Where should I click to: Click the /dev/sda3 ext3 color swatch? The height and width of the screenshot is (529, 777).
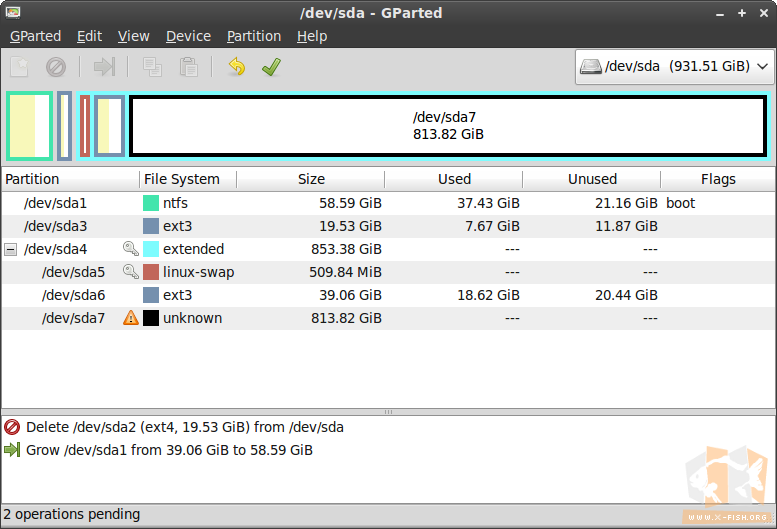[x=151, y=226]
